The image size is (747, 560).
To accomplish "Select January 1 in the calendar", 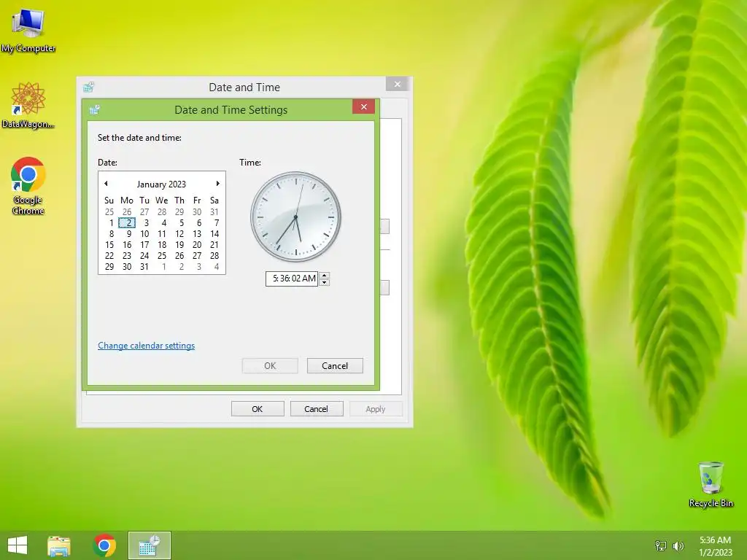I will pyautogui.click(x=109, y=223).
